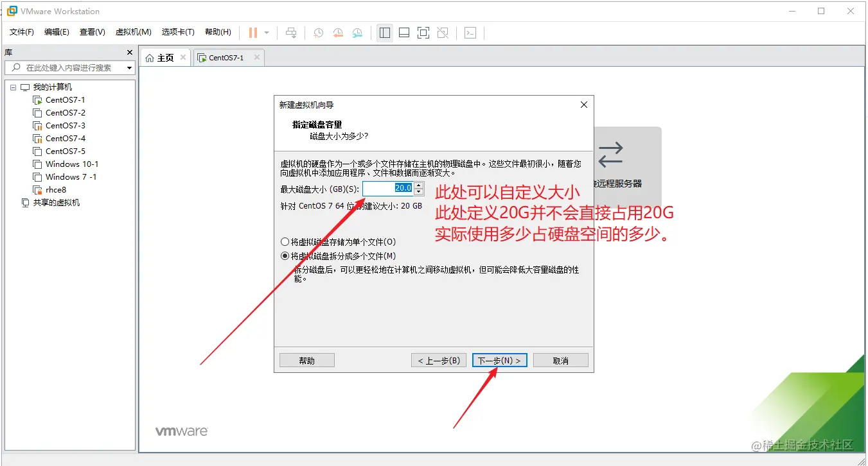Select Windows 10-1 name in the Library tree
Viewport: 868px width, 466px height.
pos(72,164)
